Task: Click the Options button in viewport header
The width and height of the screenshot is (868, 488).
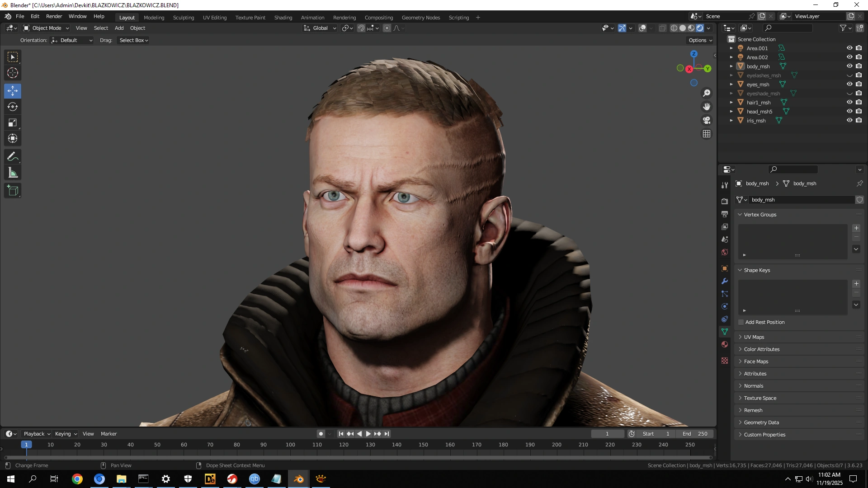Action: coord(700,40)
